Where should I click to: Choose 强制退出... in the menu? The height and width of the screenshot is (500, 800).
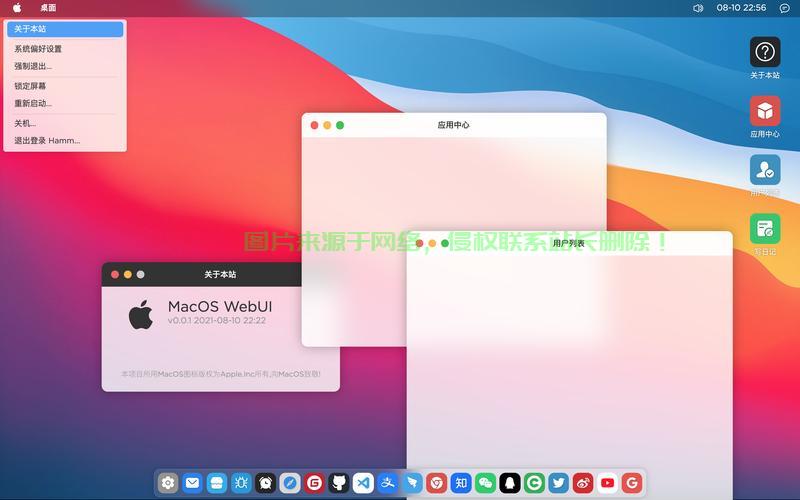(x=33, y=66)
